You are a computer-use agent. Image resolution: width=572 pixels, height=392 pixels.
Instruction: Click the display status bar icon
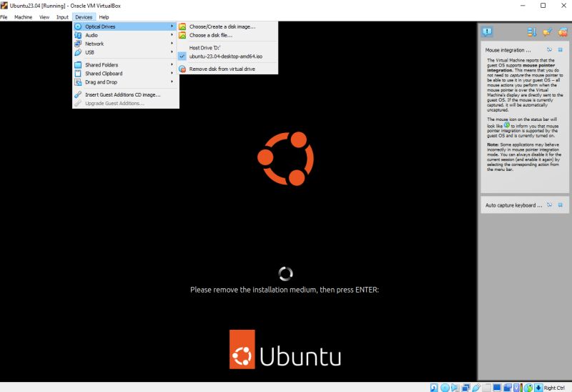point(497,388)
